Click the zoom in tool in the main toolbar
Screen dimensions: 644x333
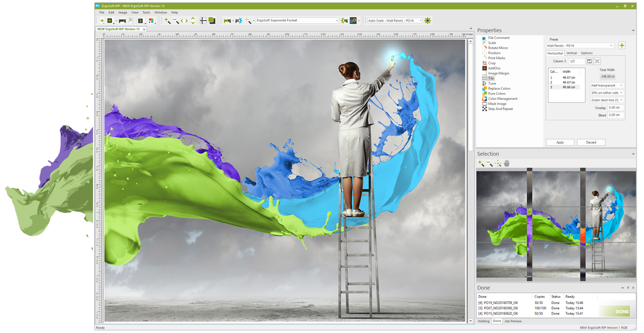click(167, 21)
